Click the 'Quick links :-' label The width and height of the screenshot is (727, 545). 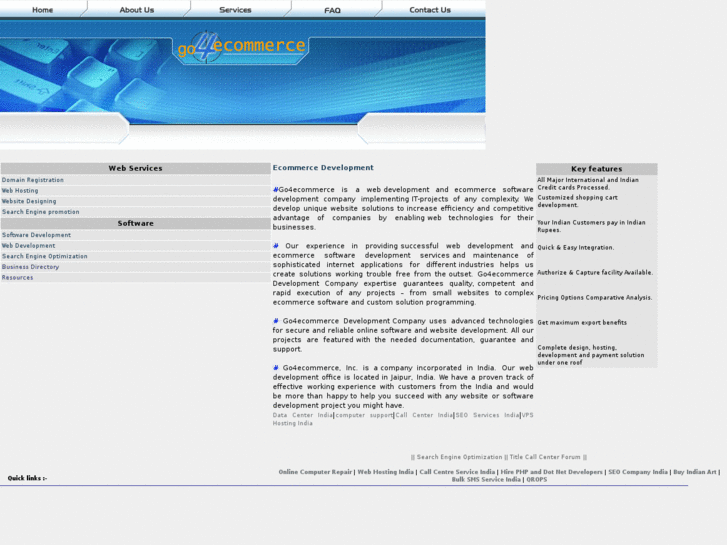click(x=27, y=478)
